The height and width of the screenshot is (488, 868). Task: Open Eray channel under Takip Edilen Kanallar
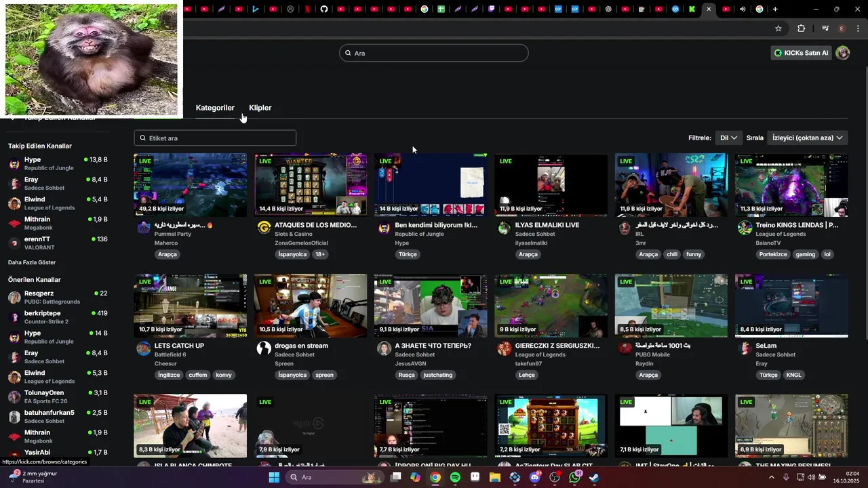[x=58, y=183]
